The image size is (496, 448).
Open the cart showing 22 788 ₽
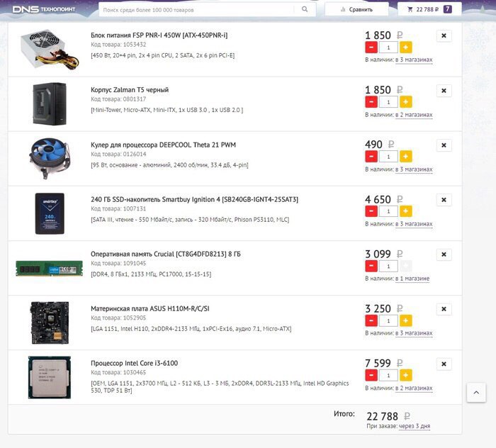tap(429, 9)
